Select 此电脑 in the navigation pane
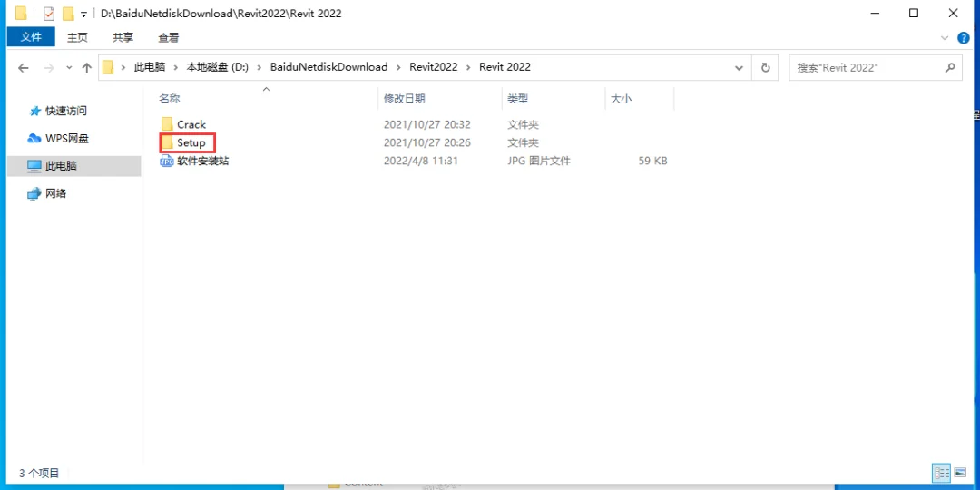980x490 pixels. pos(73,166)
